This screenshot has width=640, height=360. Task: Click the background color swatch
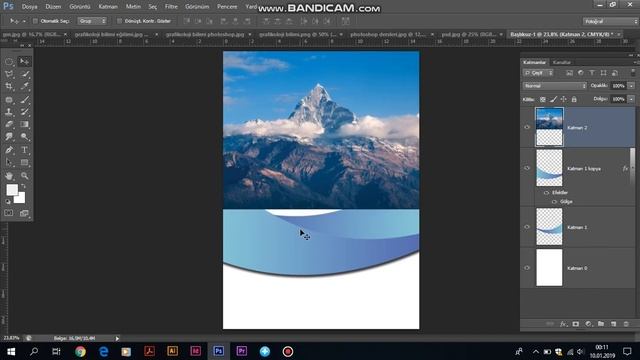pyautogui.click(x=20, y=199)
